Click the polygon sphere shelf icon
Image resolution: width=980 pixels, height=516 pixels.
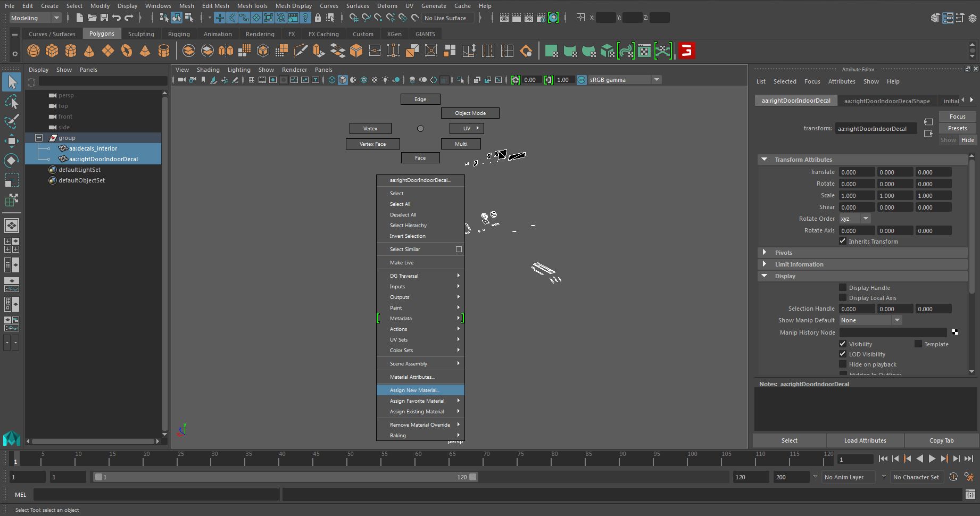(x=34, y=51)
